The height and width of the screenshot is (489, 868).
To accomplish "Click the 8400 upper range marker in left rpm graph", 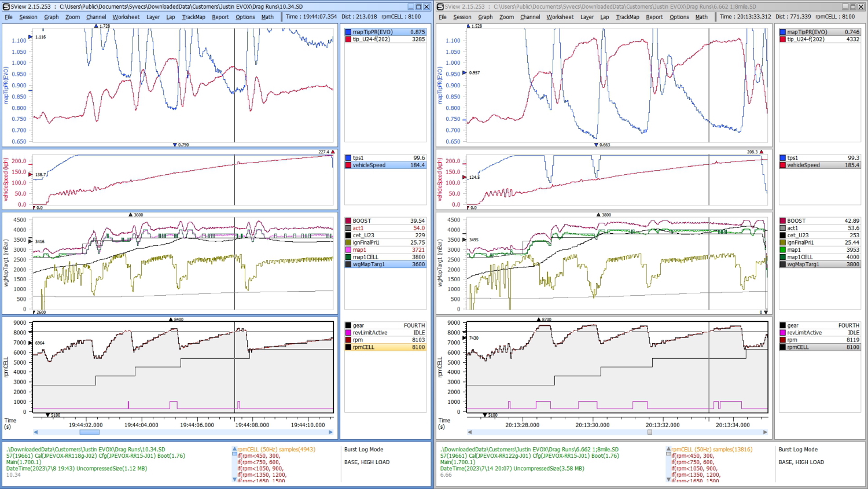I will [x=171, y=319].
